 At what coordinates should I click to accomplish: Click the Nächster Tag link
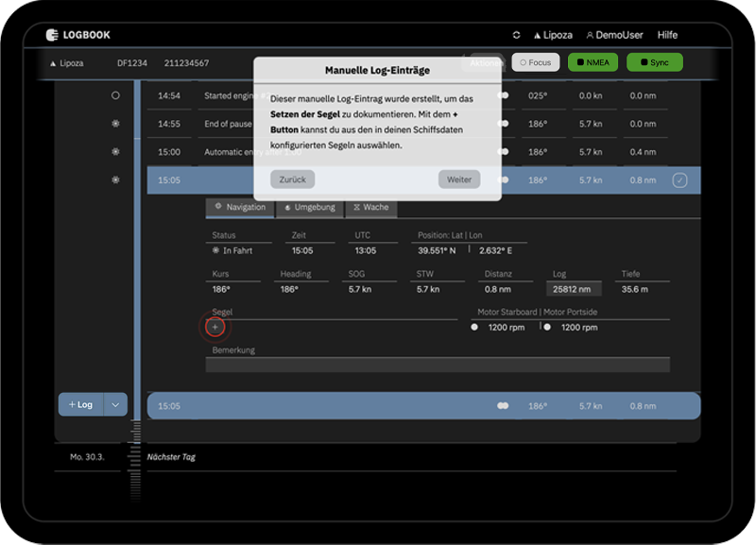(x=171, y=457)
